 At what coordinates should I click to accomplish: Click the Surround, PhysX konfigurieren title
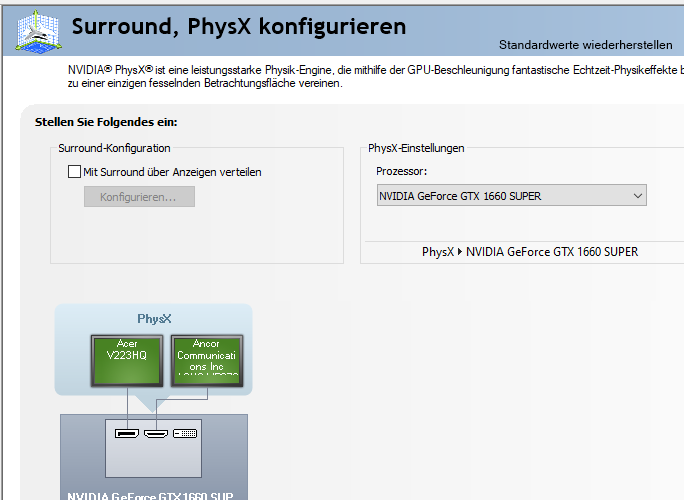pyautogui.click(x=239, y=26)
